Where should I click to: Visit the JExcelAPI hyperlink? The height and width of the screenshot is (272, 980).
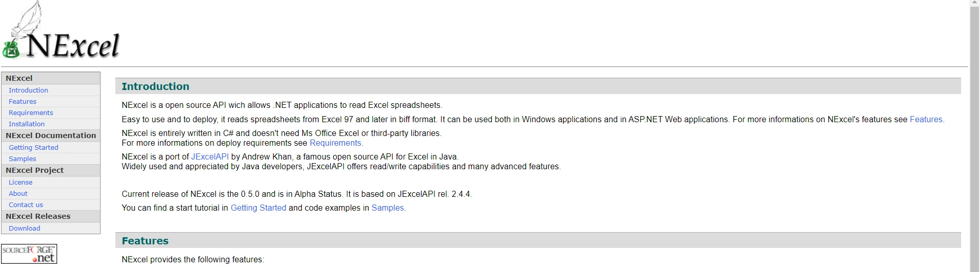click(x=210, y=156)
